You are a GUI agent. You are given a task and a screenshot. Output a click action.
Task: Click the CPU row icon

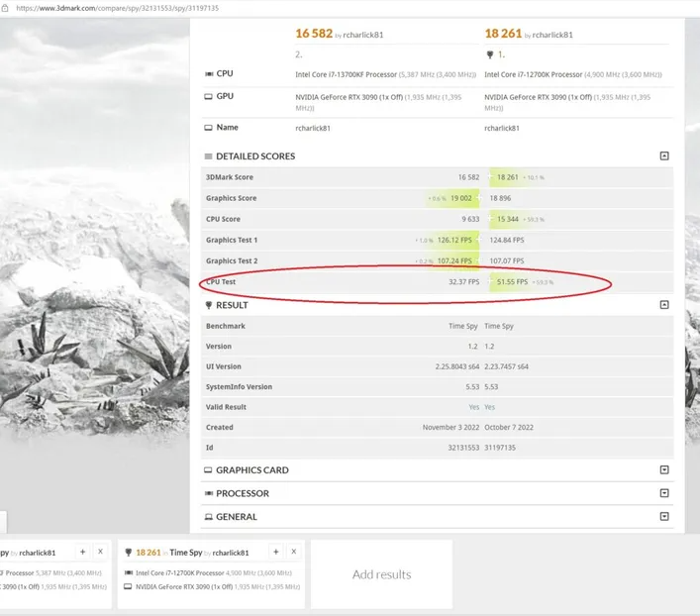(209, 73)
